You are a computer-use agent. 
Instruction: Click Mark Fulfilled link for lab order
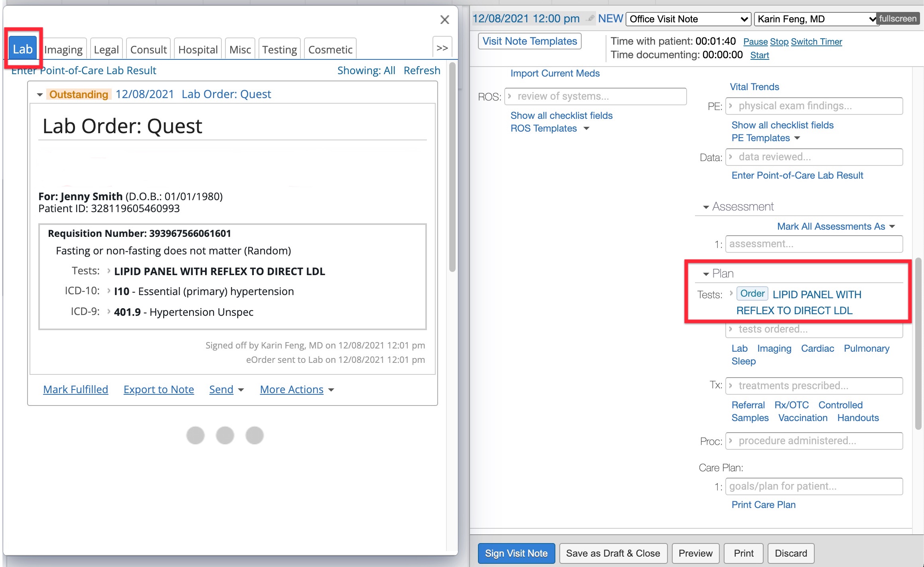(75, 389)
